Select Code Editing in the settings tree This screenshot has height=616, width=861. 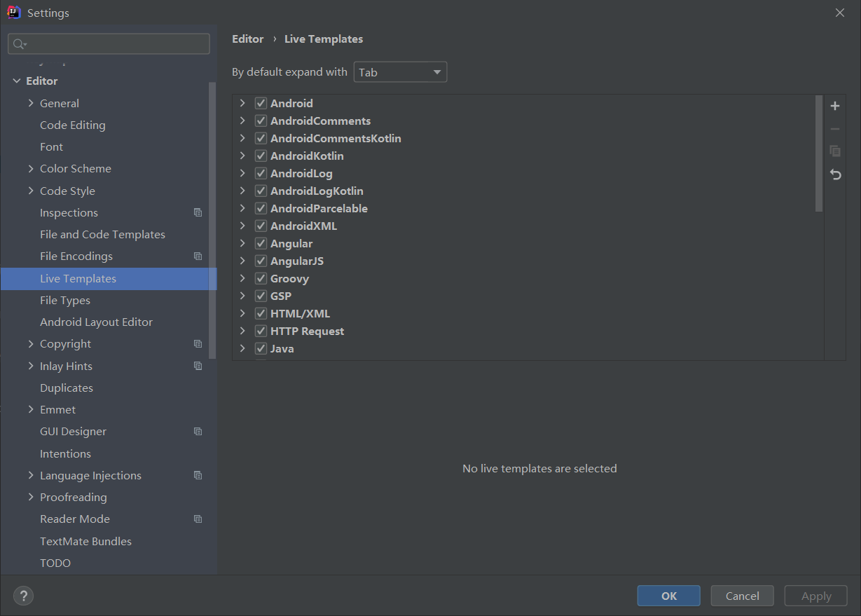click(73, 125)
